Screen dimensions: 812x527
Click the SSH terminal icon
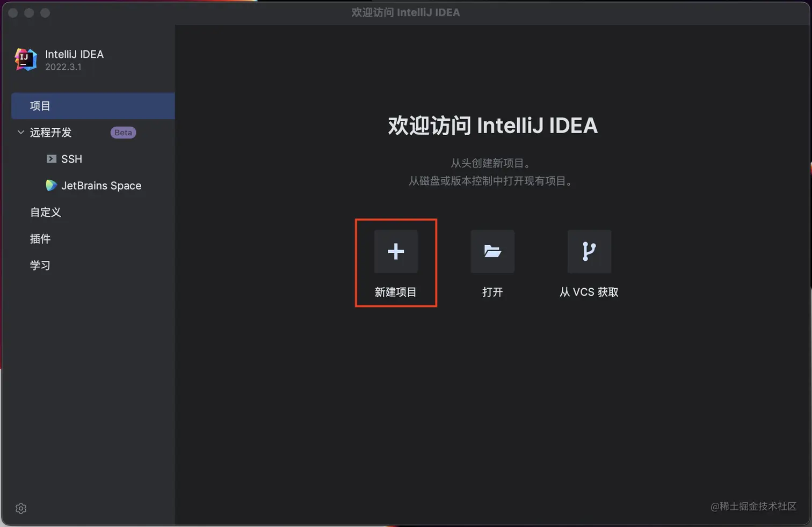click(x=52, y=159)
